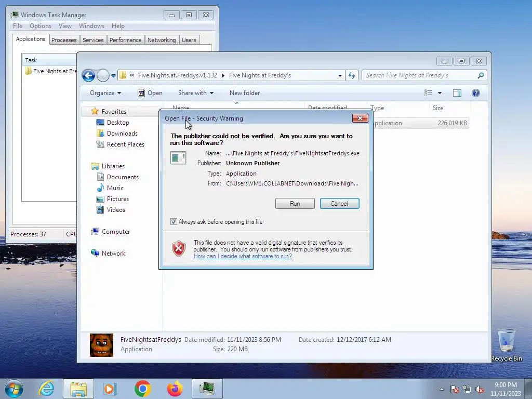Switch to Performance tab in Task Manager
The width and height of the screenshot is (532, 399).
click(x=125, y=40)
